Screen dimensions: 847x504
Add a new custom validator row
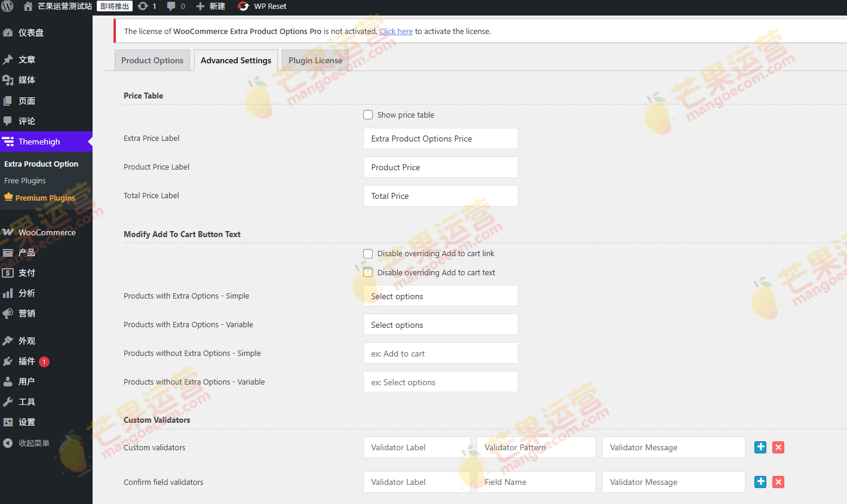(x=760, y=447)
